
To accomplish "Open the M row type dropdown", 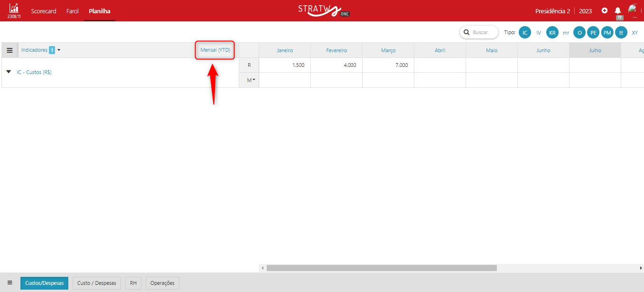I will (251, 80).
